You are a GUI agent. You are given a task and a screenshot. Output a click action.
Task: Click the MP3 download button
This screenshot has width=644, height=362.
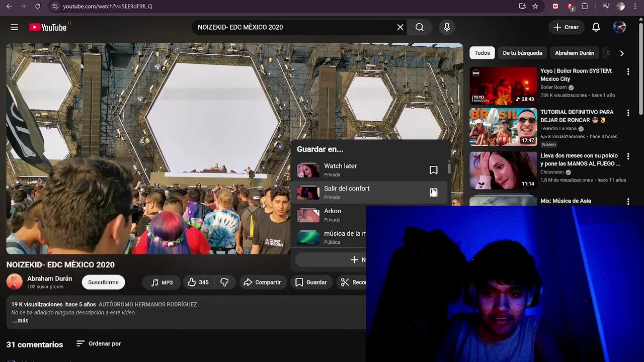(x=162, y=282)
